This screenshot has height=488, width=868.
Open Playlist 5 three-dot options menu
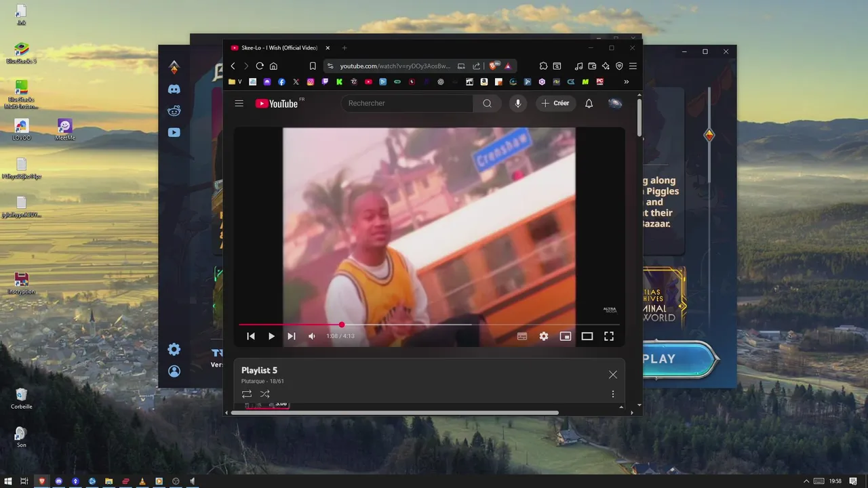(x=613, y=394)
